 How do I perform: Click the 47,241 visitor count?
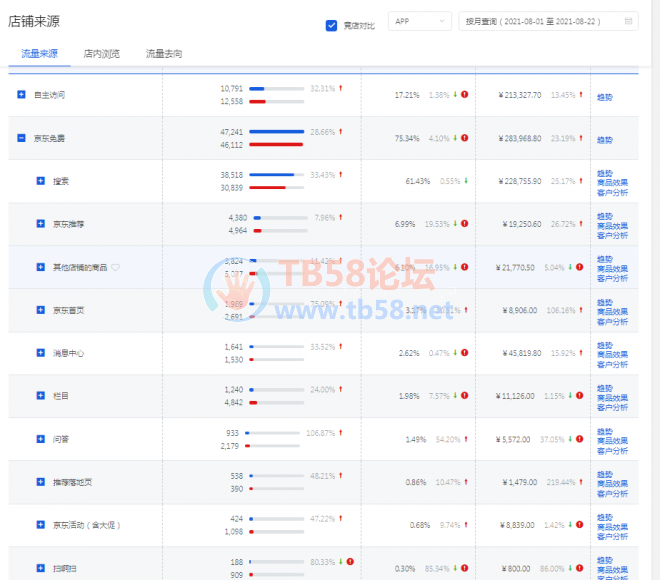(x=232, y=132)
